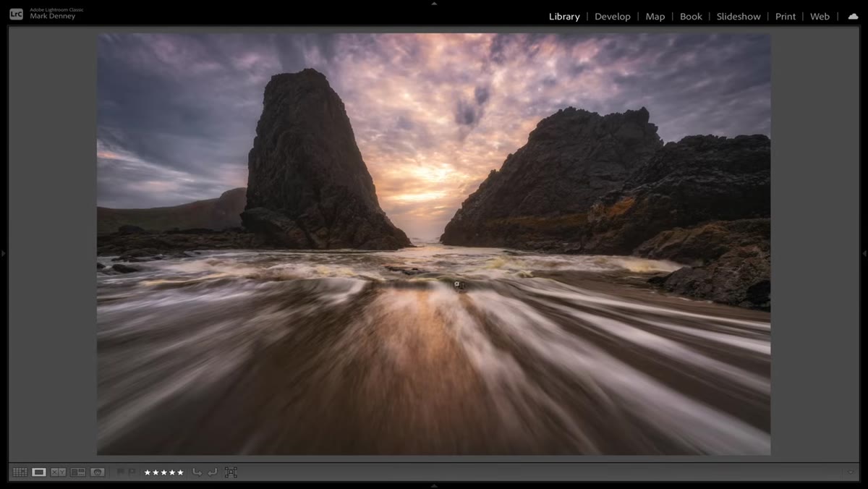Select the Library module tab
The width and height of the screenshot is (868, 489).
tap(564, 17)
